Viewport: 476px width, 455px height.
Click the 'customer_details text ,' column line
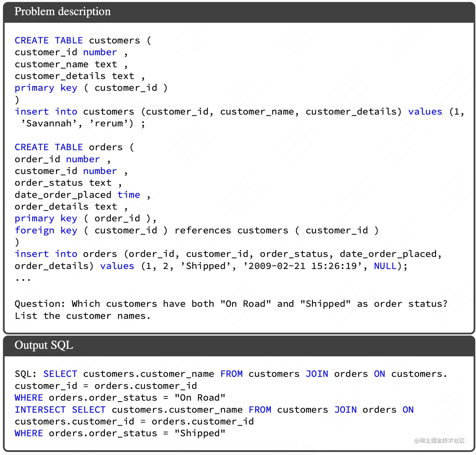80,76
